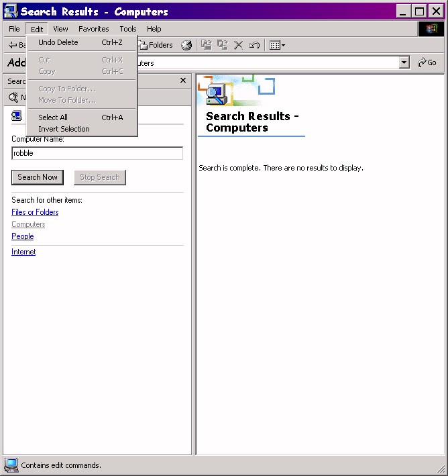The image size is (448, 476).
Task: Open the Tools menu
Action: pos(127,29)
